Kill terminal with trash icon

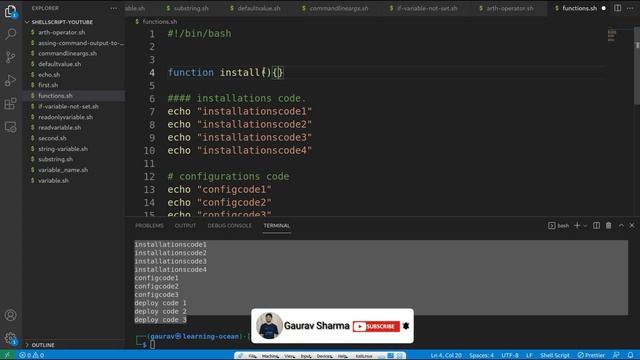[x=609, y=225]
